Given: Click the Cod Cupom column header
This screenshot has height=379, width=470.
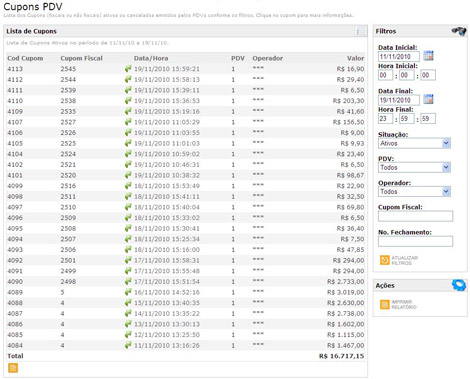Looking at the screenshot, I should click(25, 58).
